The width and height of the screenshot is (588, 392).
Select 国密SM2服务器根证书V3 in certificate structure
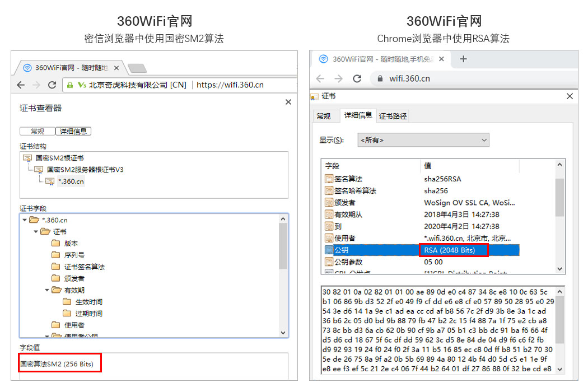click(x=85, y=170)
